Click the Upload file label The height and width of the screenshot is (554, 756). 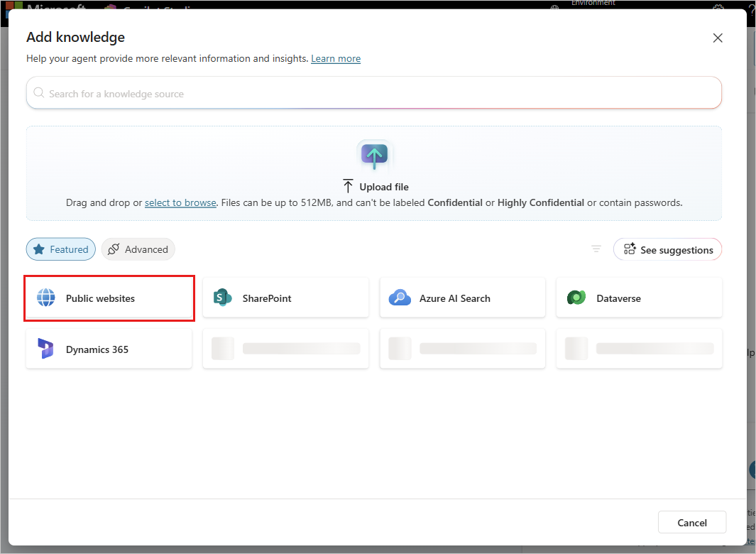tap(384, 187)
